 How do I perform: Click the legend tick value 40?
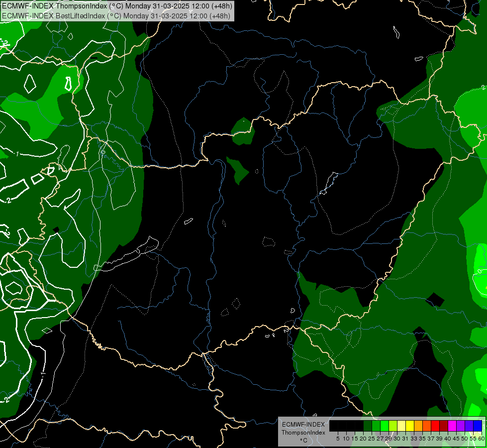[447, 439]
